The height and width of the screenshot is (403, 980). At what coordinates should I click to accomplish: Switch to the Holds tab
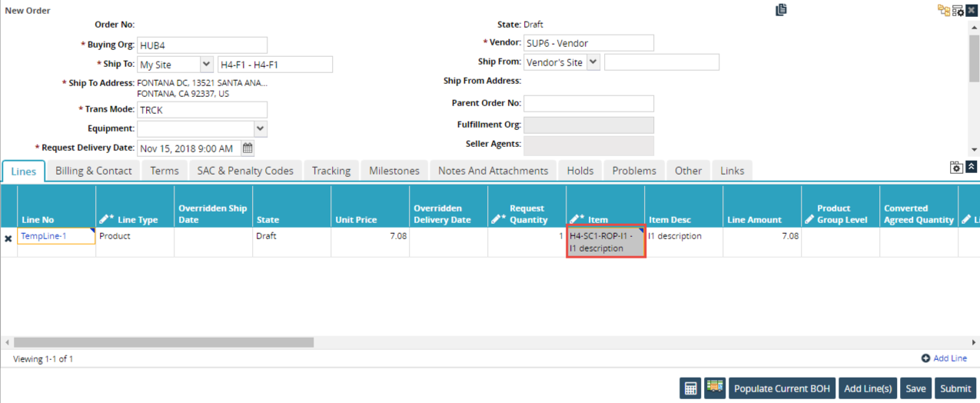coord(580,171)
